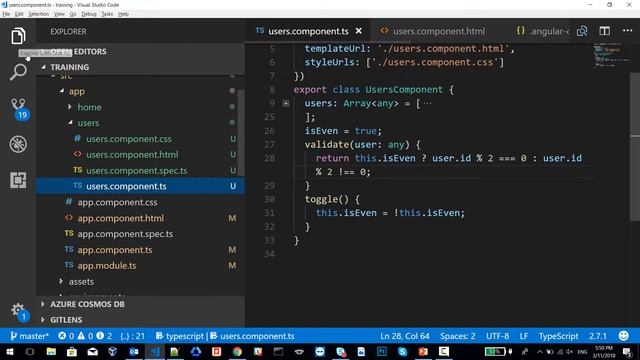Open Photoshop from the taskbar
Screen dimensions: 640x360
coord(382,351)
